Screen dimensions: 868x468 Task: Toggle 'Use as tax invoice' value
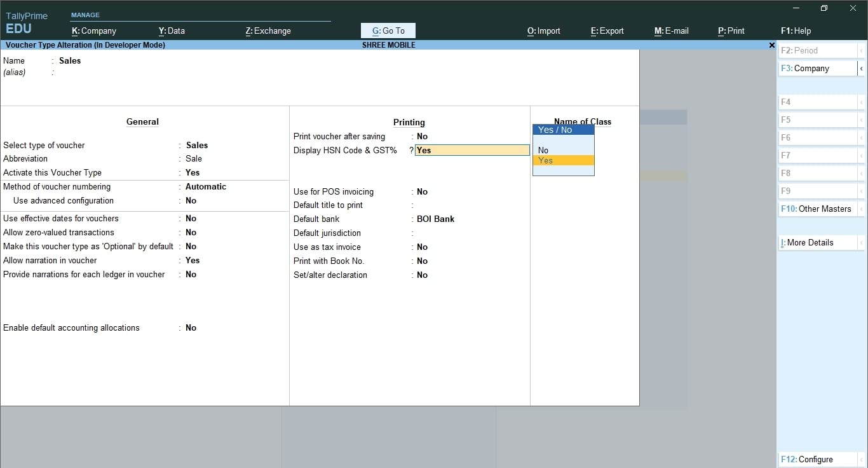tap(423, 247)
